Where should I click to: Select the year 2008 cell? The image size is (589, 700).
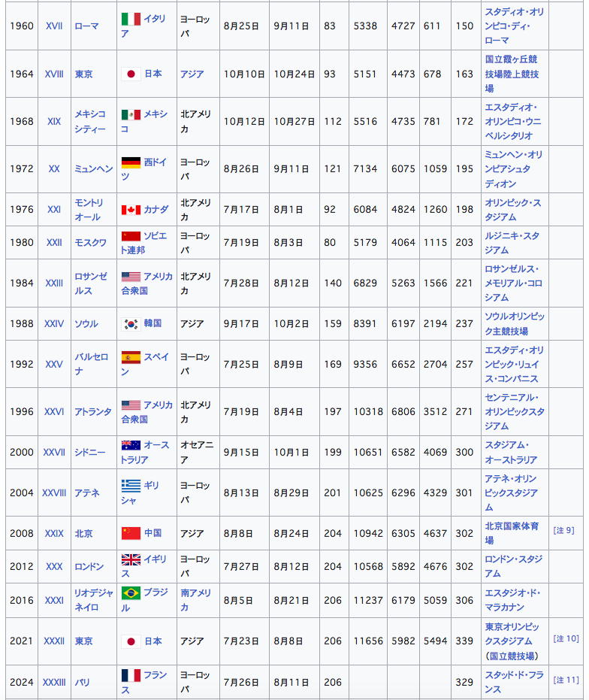click(22, 533)
